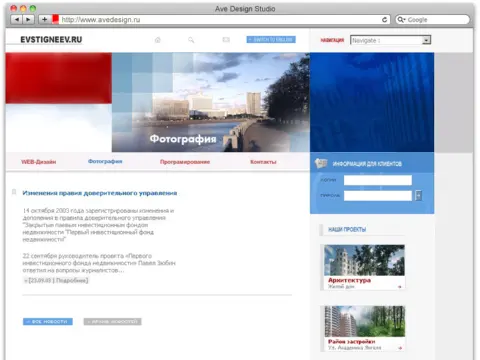
Task: Click the avedesign.ru address bar
Action: pos(220,20)
